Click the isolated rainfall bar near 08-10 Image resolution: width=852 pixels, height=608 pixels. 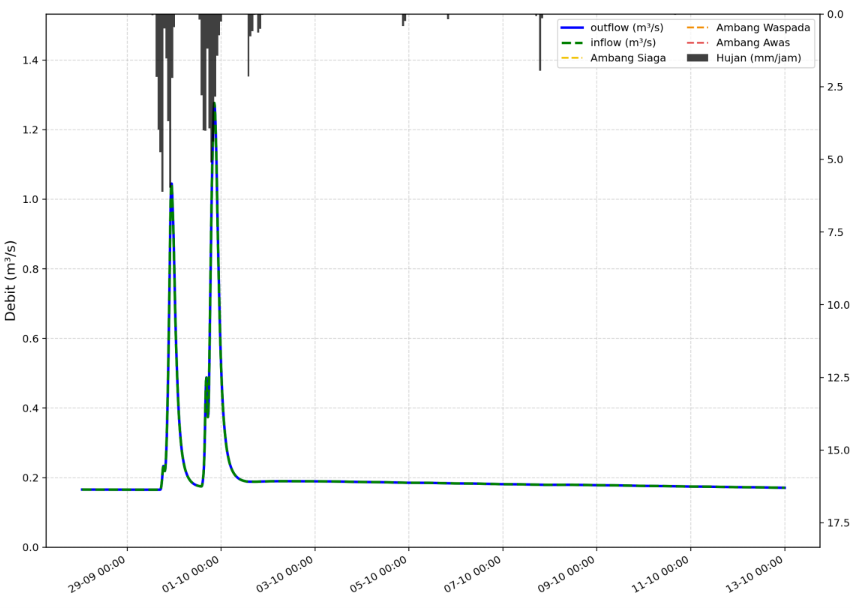click(540, 43)
